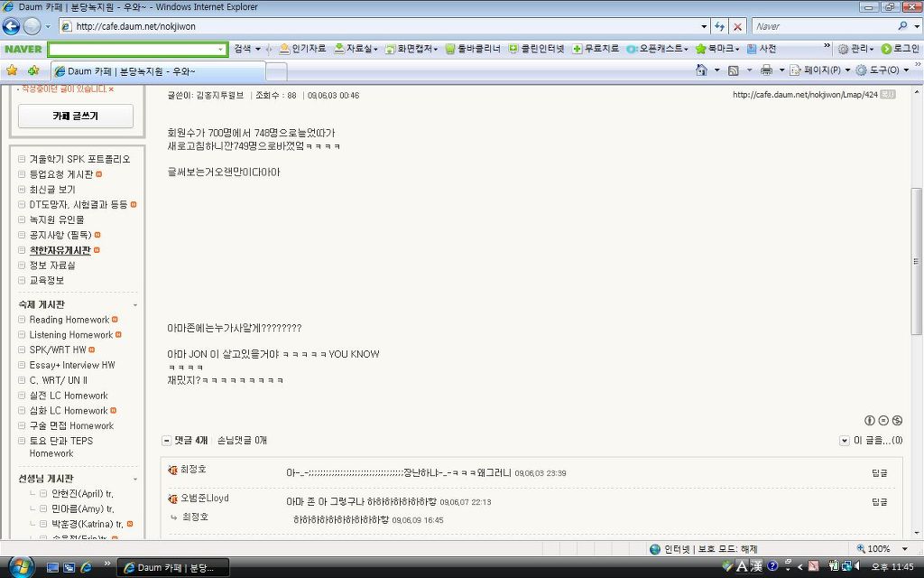Open the Page menu dropdown arrow beside Print
The height and width of the screenshot is (578, 924).
coord(782,70)
